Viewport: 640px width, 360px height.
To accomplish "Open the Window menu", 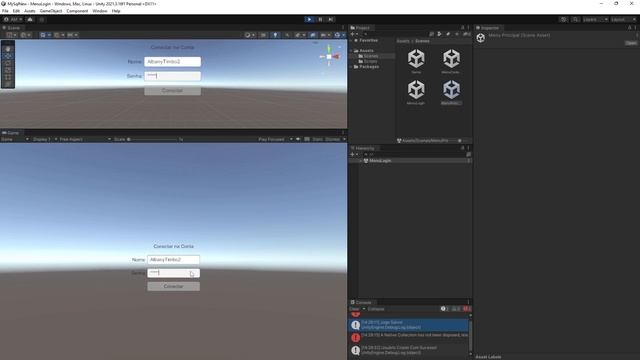I will pyautogui.click(x=100, y=11).
